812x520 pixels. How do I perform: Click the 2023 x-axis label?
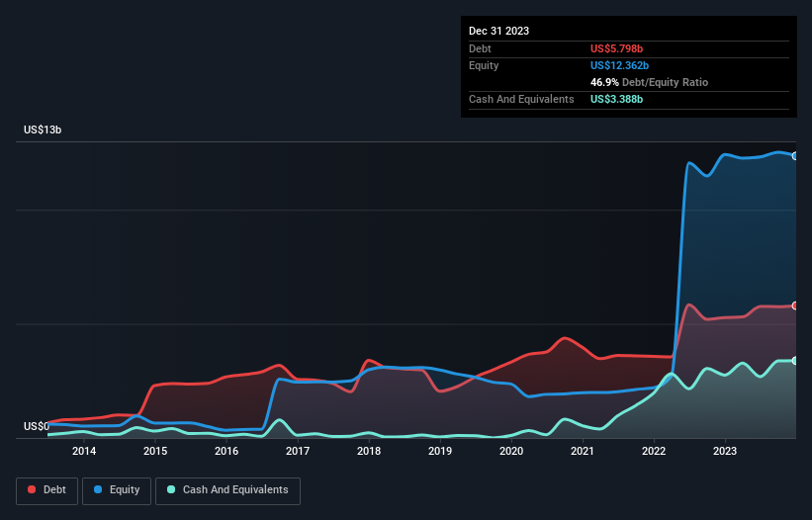coord(725,451)
